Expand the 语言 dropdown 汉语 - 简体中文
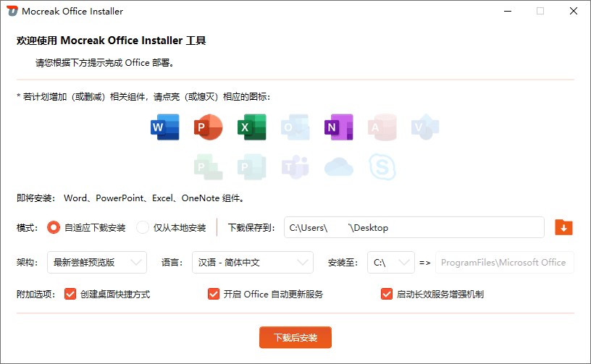Image resolution: width=591 pixels, height=364 pixels. pos(253,263)
